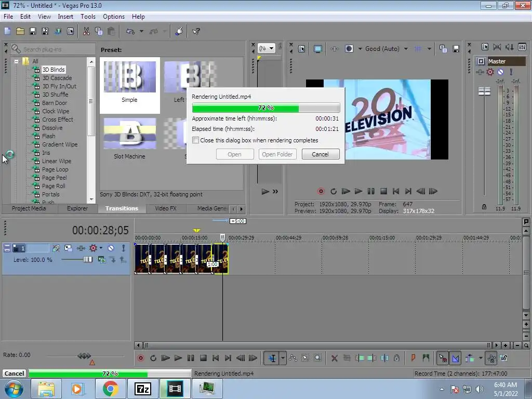Click the Track Motion icon on video track 1
This screenshot has width=532, height=399.
tap(68, 248)
